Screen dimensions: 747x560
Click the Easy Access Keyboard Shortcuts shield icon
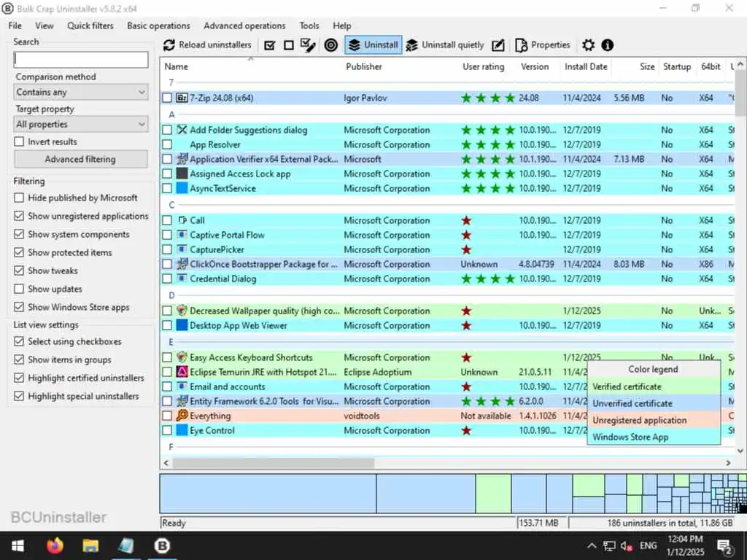182,357
